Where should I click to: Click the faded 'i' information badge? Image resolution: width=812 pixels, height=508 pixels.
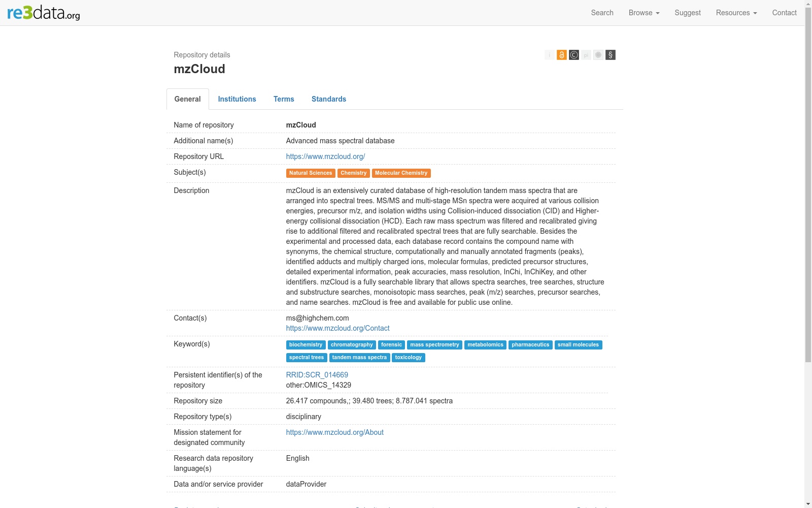549,55
